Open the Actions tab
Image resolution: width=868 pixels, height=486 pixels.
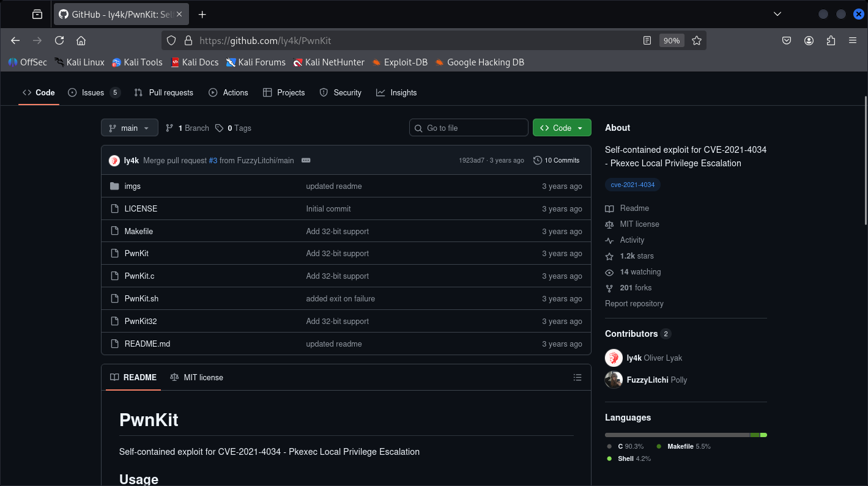point(228,92)
